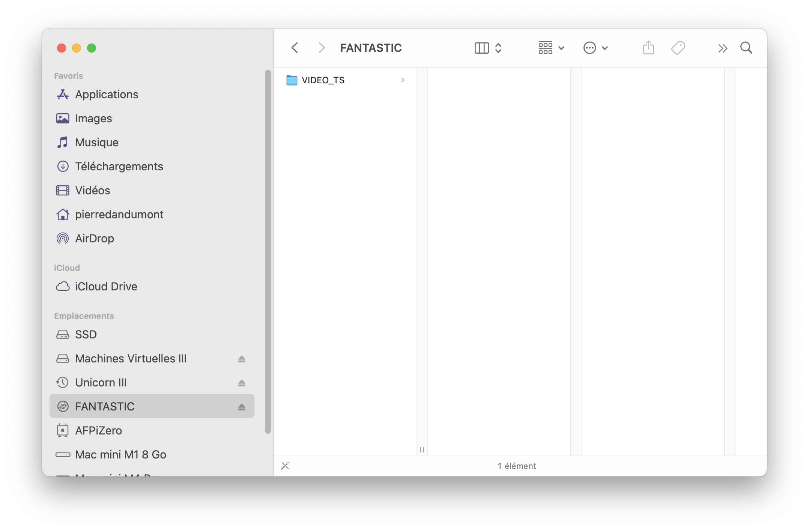Expand the VIDEO_TS folder chevron
The width and height of the screenshot is (809, 532).
point(403,80)
